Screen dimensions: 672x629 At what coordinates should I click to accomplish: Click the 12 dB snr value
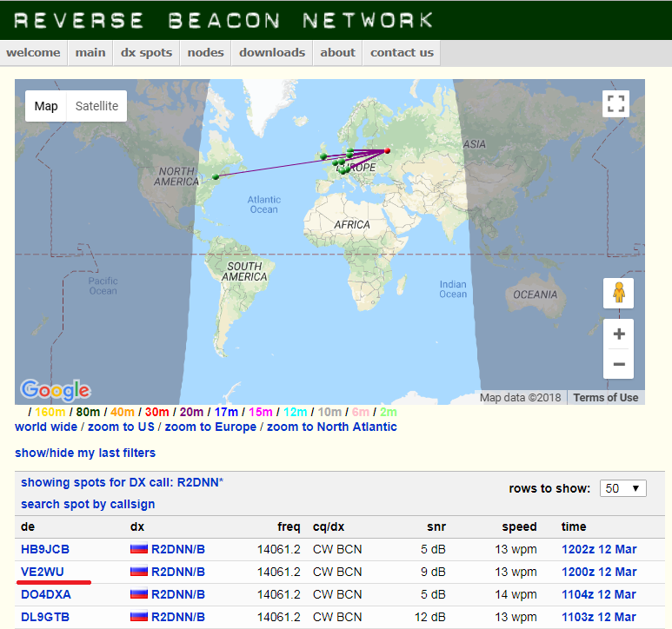point(429,617)
